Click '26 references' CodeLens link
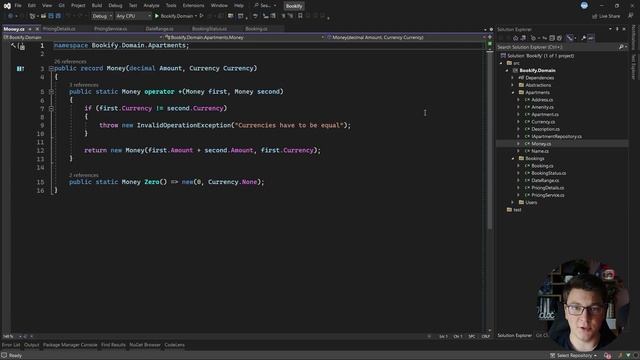The width and height of the screenshot is (640, 360). 70,62
